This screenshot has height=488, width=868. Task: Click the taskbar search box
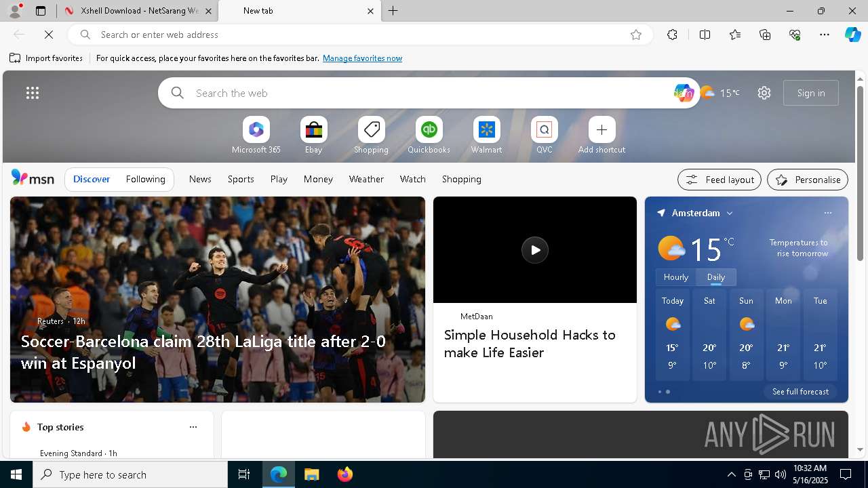pos(130,474)
